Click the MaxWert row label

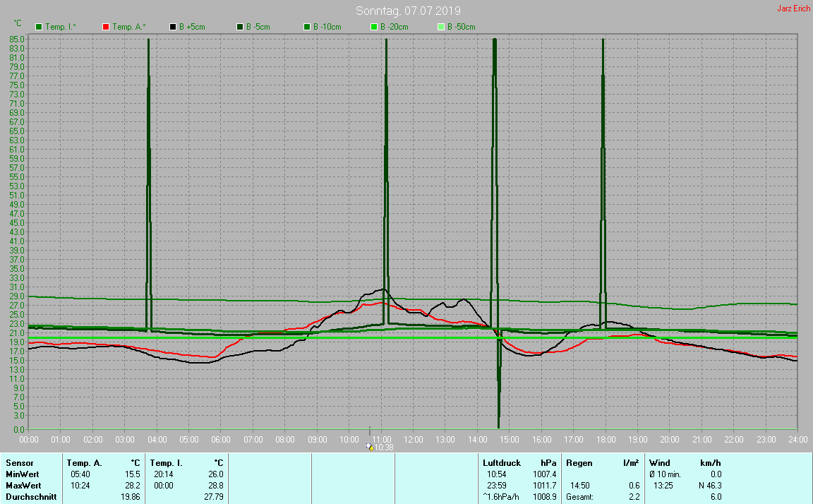pos(23,486)
